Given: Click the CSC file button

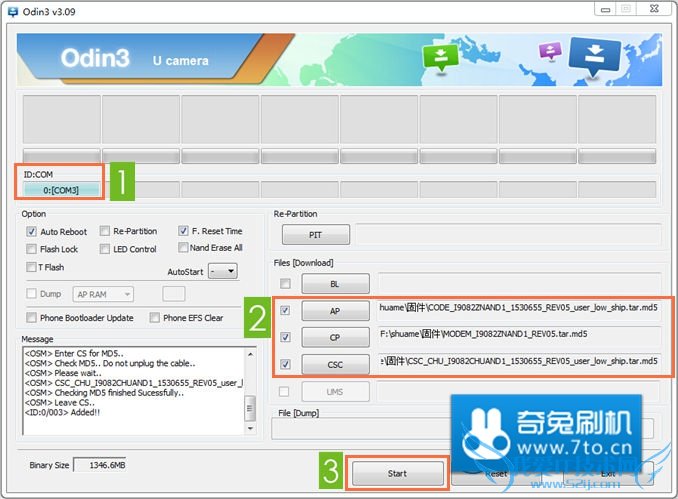Looking at the screenshot, I should pos(335,365).
